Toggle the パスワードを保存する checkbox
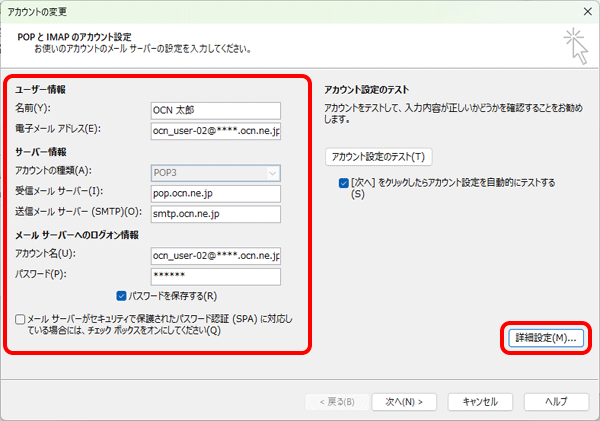The image size is (600, 421). pyautogui.click(x=122, y=296)
